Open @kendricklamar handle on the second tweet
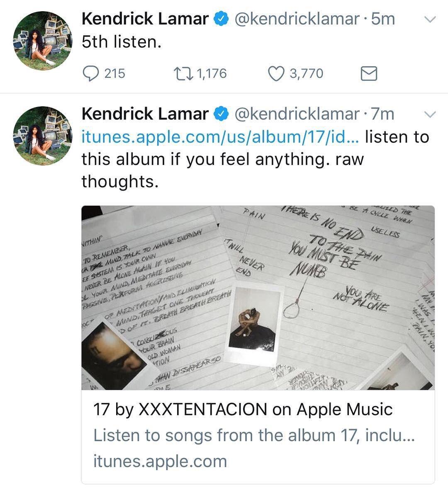Image resolution: width=448 pixels, height=493 pixels. (297, 114)
